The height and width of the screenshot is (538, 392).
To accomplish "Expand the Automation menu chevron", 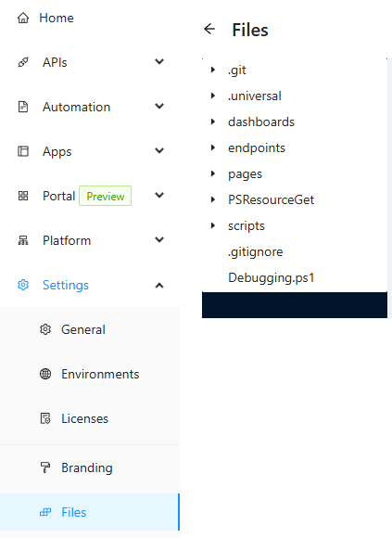I will tap(159, 107).
